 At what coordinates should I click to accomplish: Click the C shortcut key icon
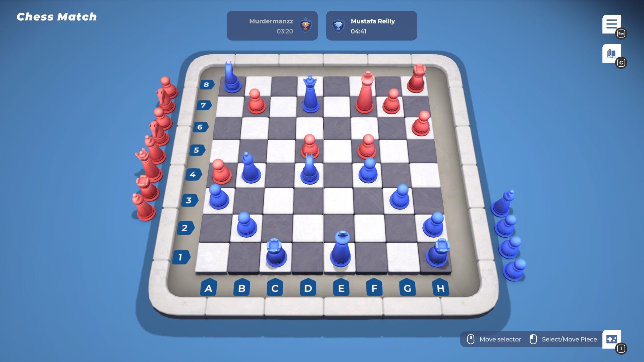621,62
